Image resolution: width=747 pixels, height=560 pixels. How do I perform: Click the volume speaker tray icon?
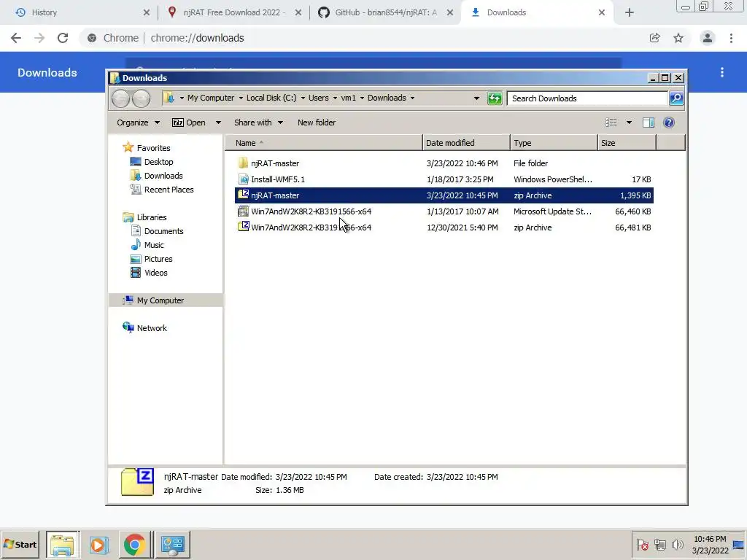[x=677, y=544]
